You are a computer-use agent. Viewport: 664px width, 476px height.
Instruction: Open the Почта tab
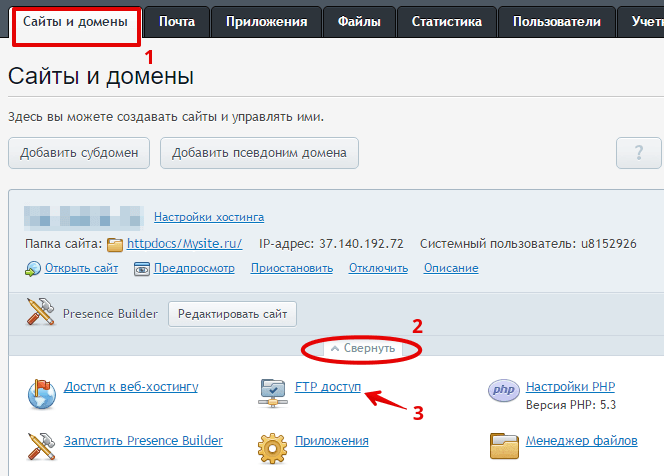tap(177, 22)
